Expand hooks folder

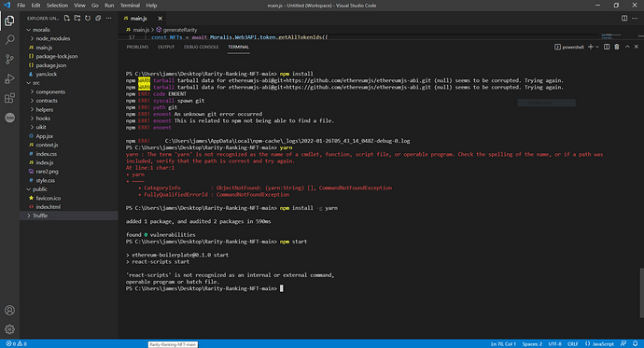pyautogui.click(x=69, y=118)
